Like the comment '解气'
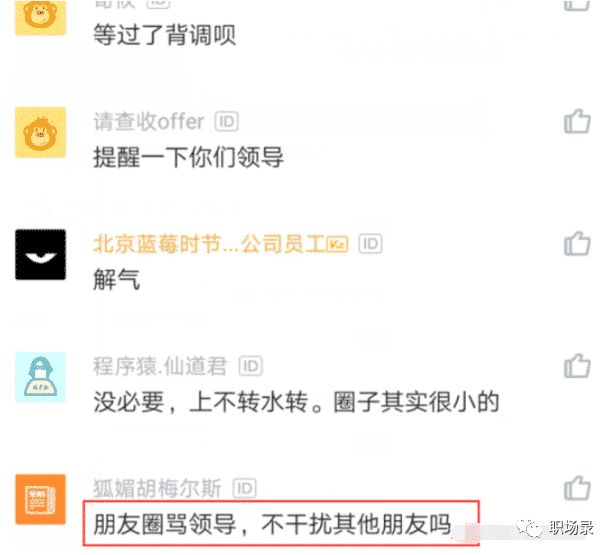The height and width of the screenshot is (555, 613). pyautogui.click(x=577, y=243)
